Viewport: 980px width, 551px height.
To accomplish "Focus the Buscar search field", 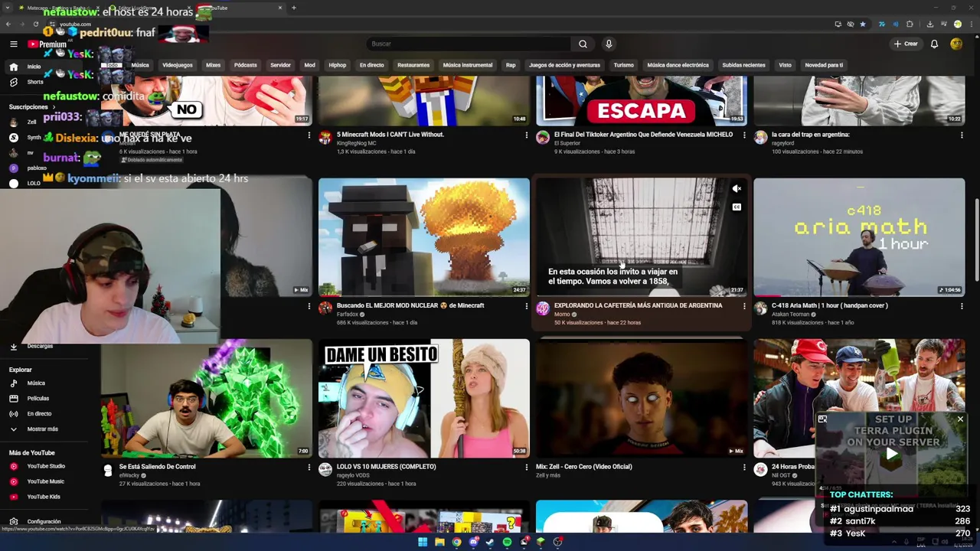I will 469,44.
